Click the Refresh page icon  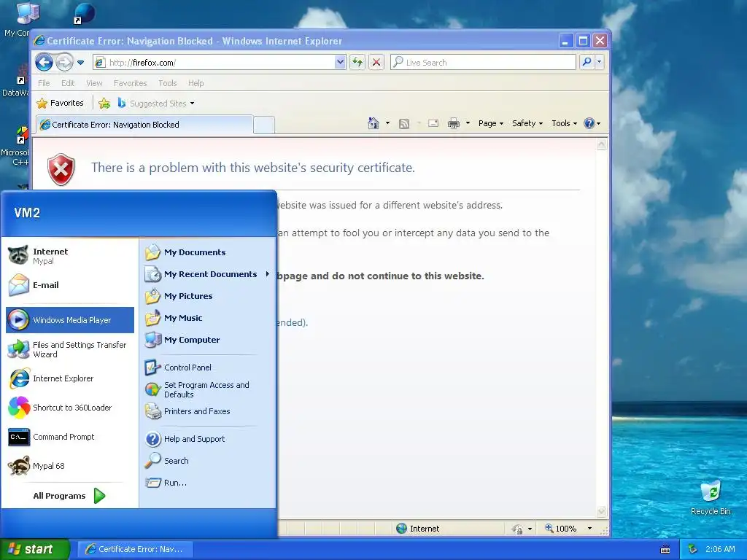357,63
